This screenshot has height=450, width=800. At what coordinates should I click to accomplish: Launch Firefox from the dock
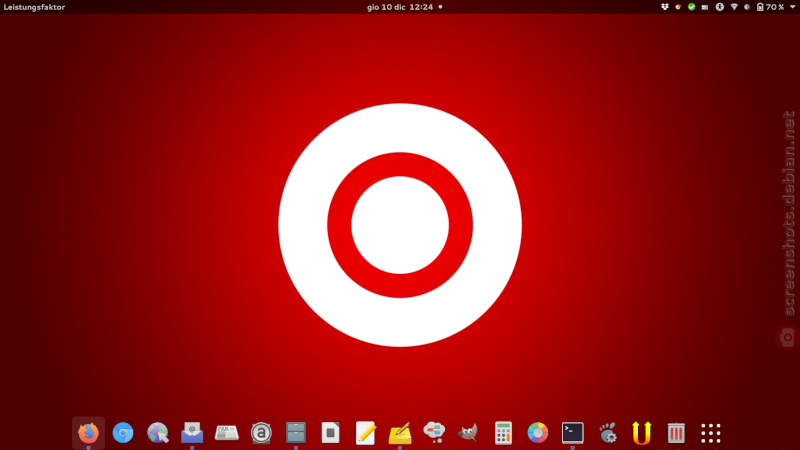point(88,433)
